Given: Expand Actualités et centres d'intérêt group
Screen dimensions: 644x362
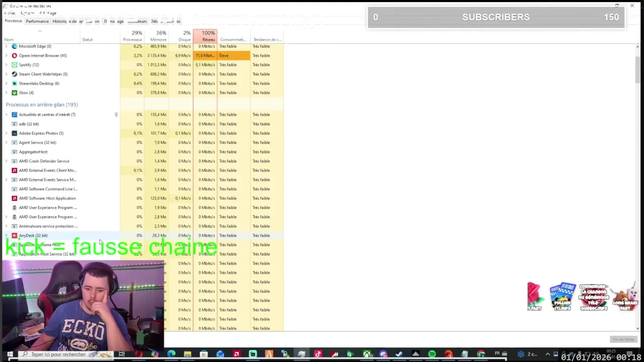Looking at the screenshot, I should pyautogui.click(x=6, y=115).
